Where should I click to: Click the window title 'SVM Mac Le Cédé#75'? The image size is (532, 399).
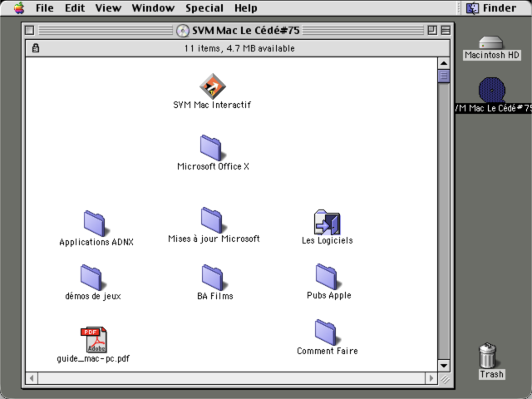pos(246,31)
